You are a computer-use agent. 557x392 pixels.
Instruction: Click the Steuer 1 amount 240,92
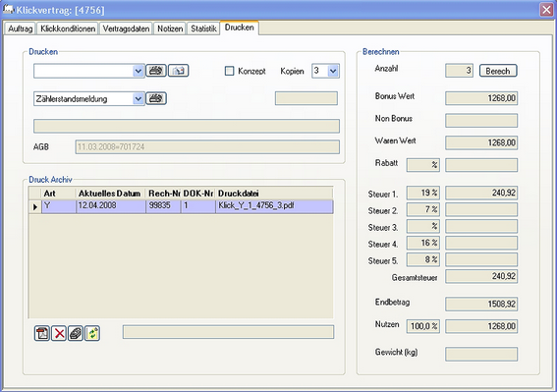(481, 193)
